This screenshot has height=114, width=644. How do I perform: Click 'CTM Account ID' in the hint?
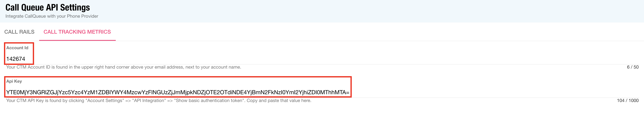coord(33,67)
